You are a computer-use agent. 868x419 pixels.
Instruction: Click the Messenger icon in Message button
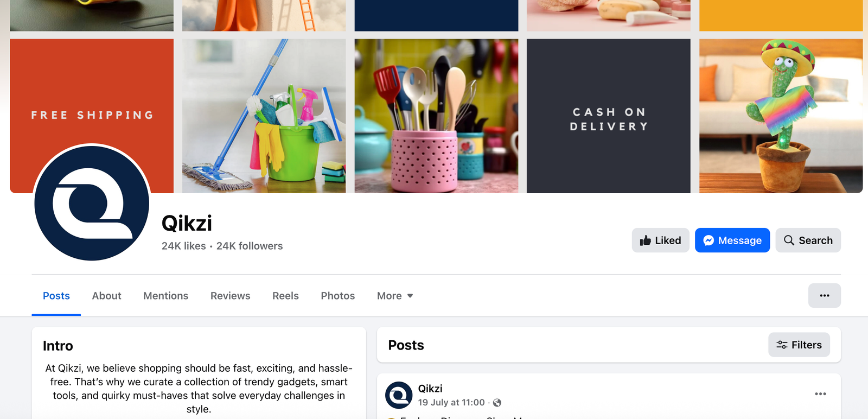click(x=709, y=240)
